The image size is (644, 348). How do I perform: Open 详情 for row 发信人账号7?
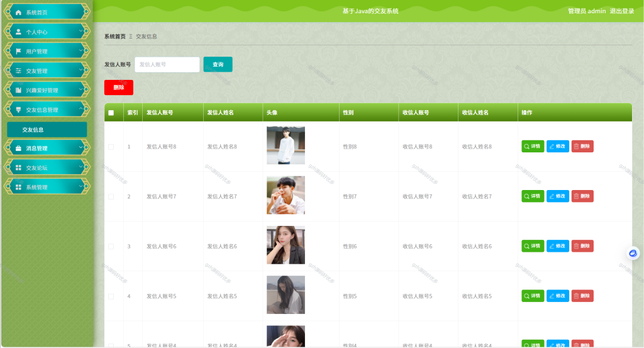point(533,196)
